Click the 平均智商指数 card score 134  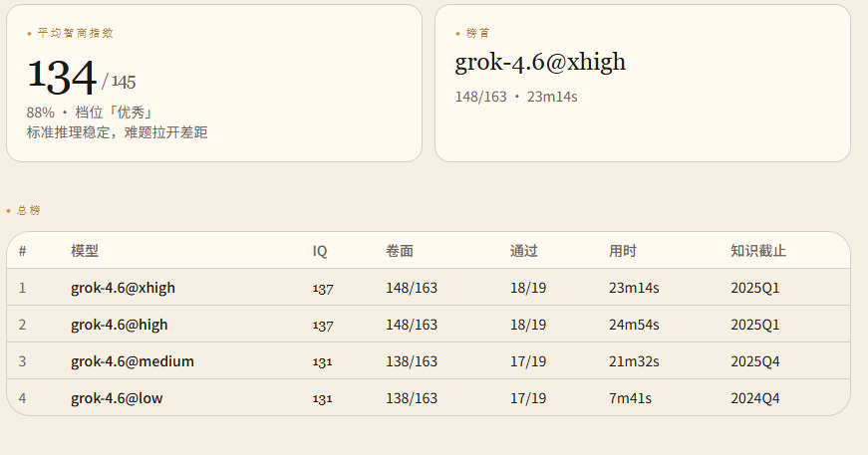62,77
